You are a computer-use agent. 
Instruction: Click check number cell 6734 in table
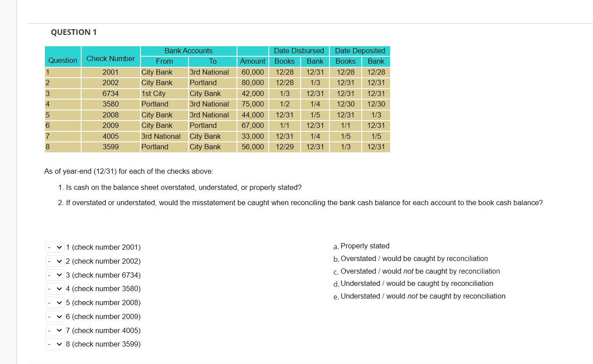coord(110,93)
